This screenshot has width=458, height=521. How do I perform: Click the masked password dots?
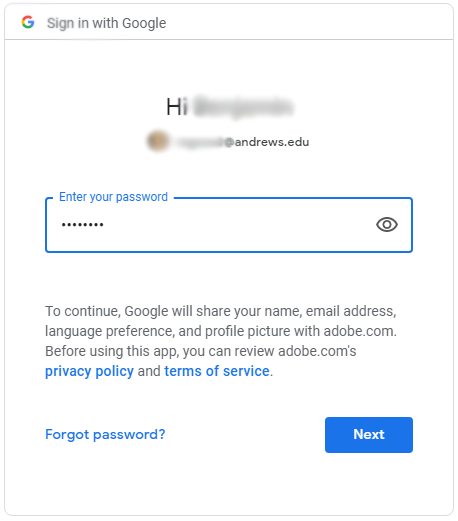pos(82,225)
